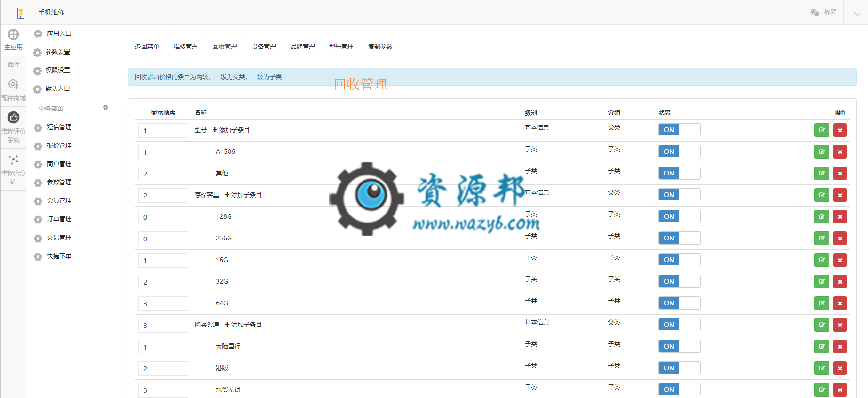Open 参数管理 in the business menu
This screenshot has height=398, width=868.
click(59, 182)
